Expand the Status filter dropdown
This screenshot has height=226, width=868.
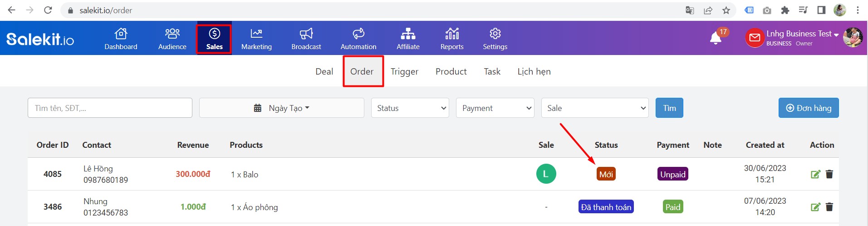[x=410, y=108]
